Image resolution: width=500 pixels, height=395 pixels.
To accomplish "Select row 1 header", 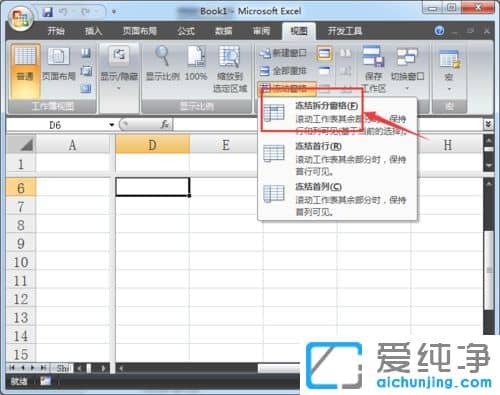I will click(x=21, y=164).
